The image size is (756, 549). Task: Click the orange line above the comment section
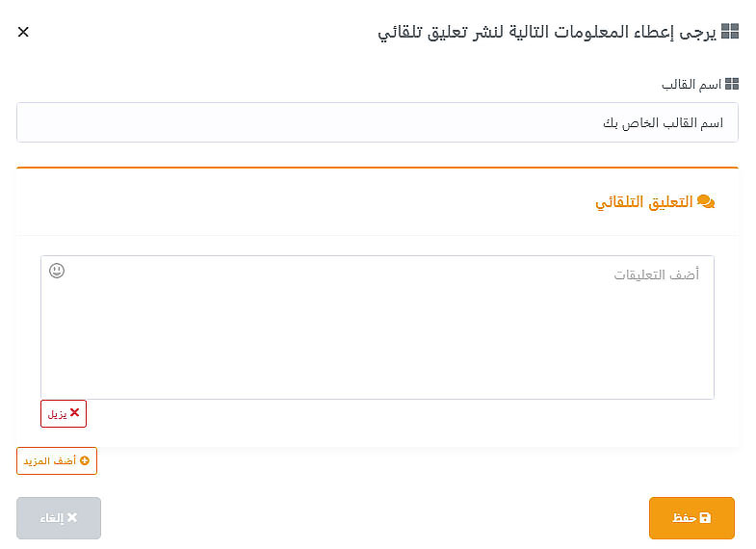pos(378,168)
